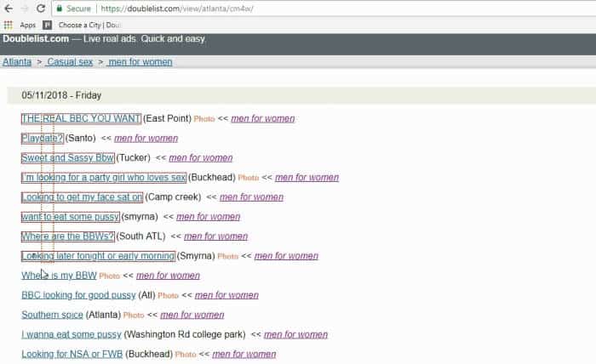Open the 'THE REAL BBC YOU WANT' listing

[81, 118]
